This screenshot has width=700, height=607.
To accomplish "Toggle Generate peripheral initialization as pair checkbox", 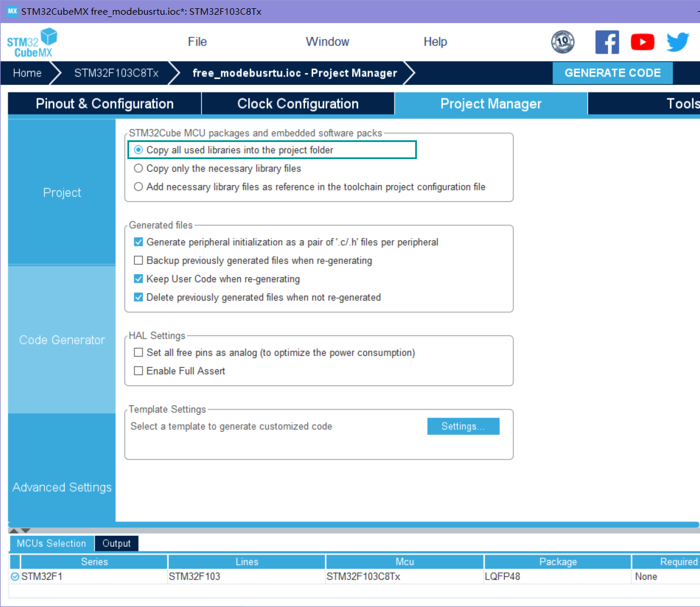I will 139,242.
